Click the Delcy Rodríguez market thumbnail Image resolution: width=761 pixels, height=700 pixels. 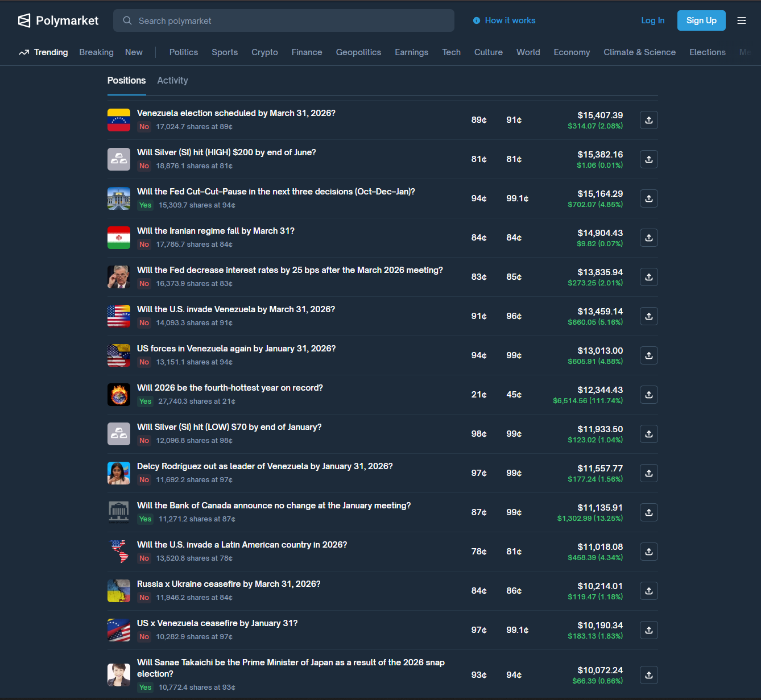[x=119, y=473]
